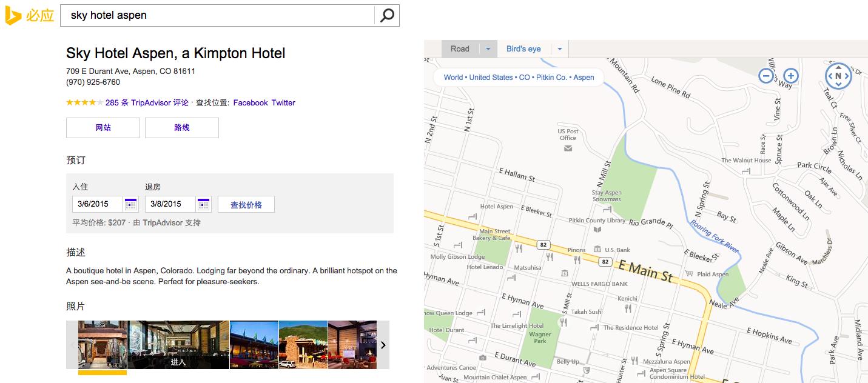
Task: Click the address 709 E Durant Ave
Action: [130, 71]
